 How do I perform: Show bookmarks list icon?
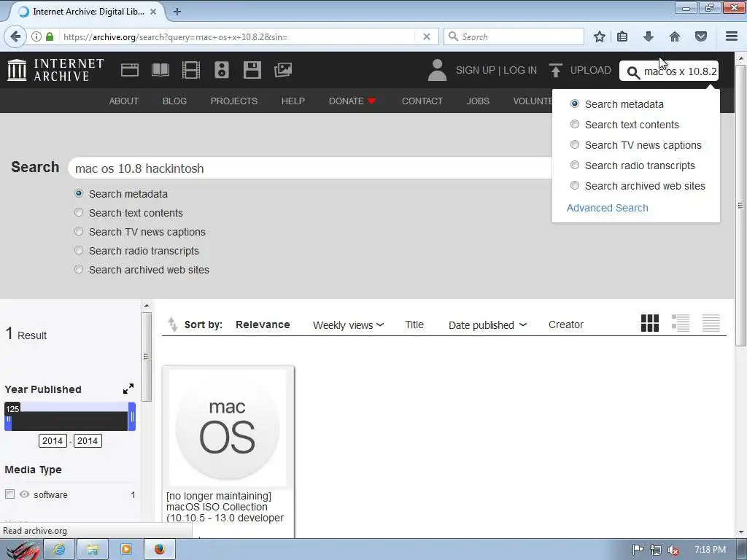[x=622, y=36]
